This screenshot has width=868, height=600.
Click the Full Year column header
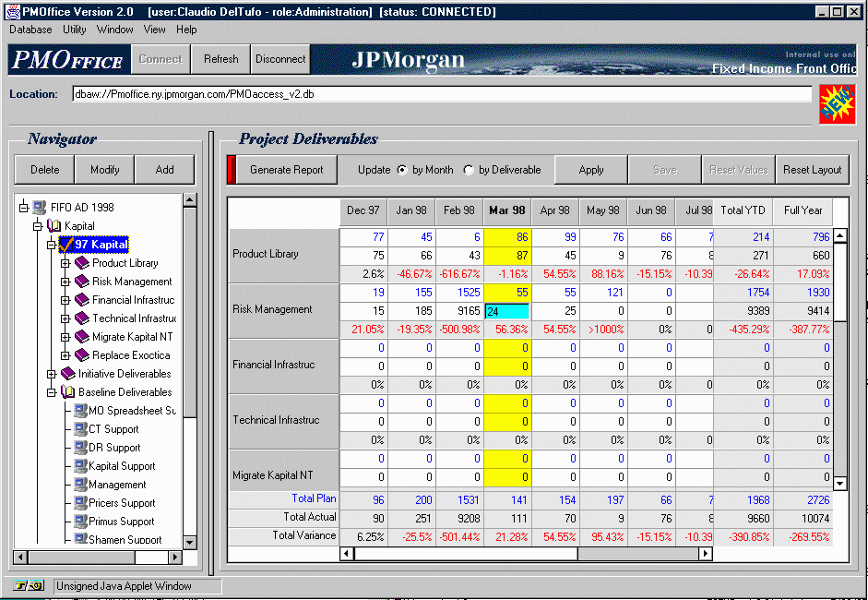pos(803,210)
